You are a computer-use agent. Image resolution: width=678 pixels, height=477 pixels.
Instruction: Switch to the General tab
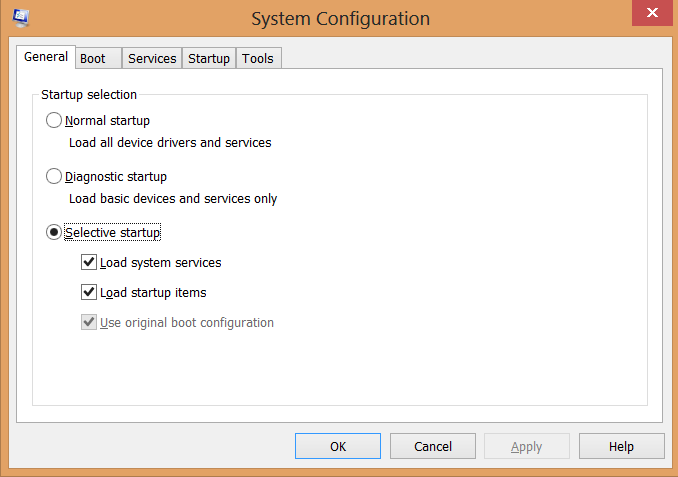pos(46,57)
